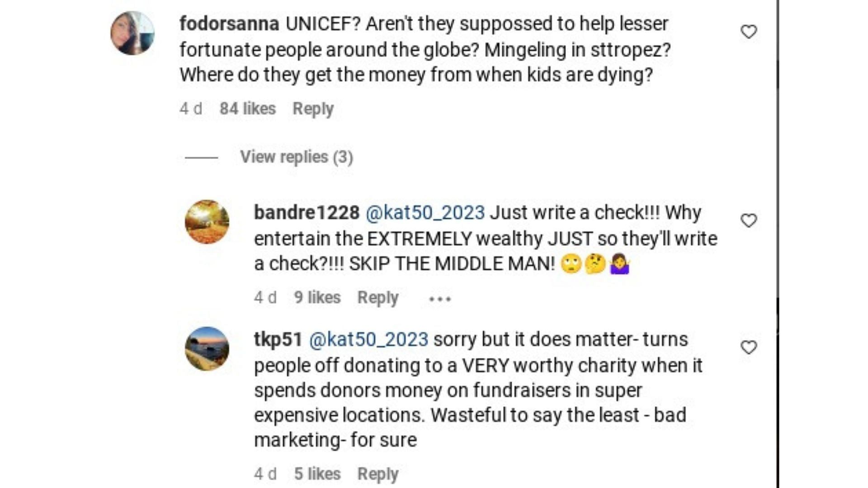Open tkp51's sunset avatar
This screenshot has width=868, height=488.
[x=207, y=349]
